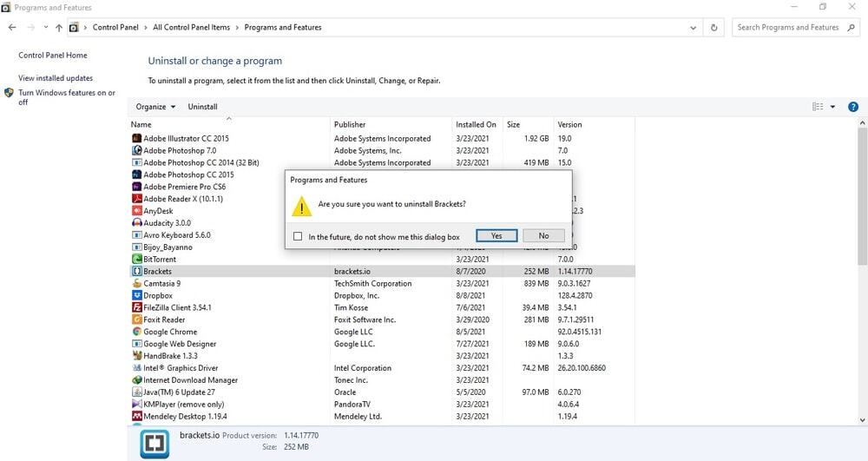
Task: Click the Foxit Reader icon
Action: [137, 319]
